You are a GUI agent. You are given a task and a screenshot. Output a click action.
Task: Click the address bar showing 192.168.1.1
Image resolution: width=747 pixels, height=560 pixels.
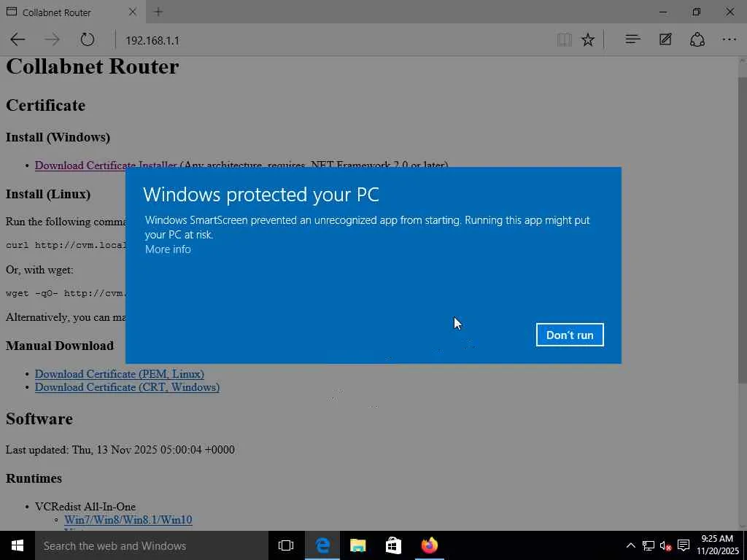coord(333,40)
